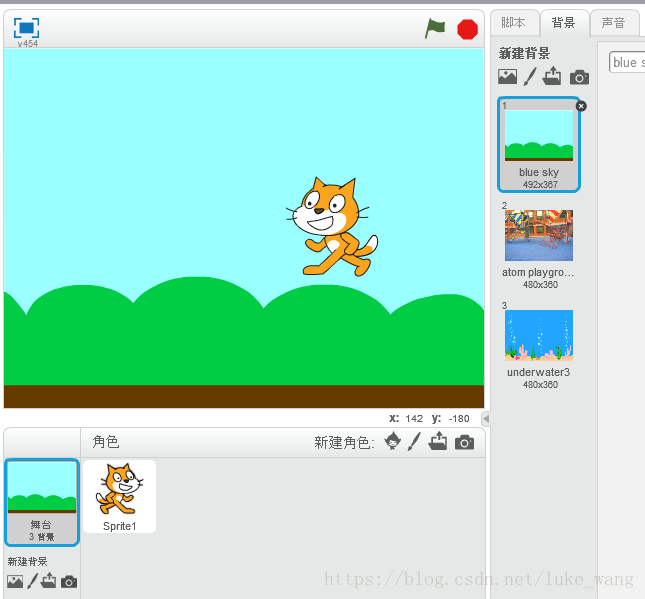Select Sprite1 in the sprite list
Screen dimensions: 645x599
click(119, 496)
